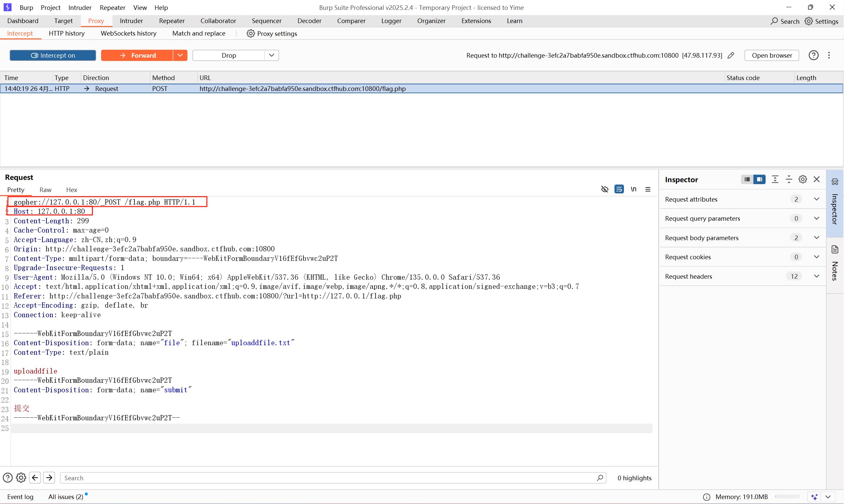
Task: Select the intercepted POST flag.php row
Action: click(x=421, y=89)
